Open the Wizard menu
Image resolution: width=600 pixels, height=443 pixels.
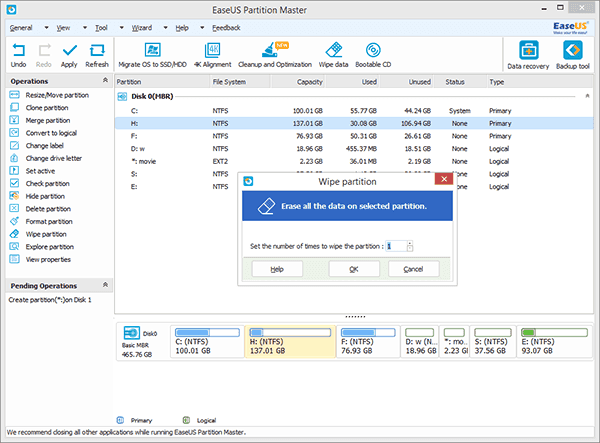(142, 28)
